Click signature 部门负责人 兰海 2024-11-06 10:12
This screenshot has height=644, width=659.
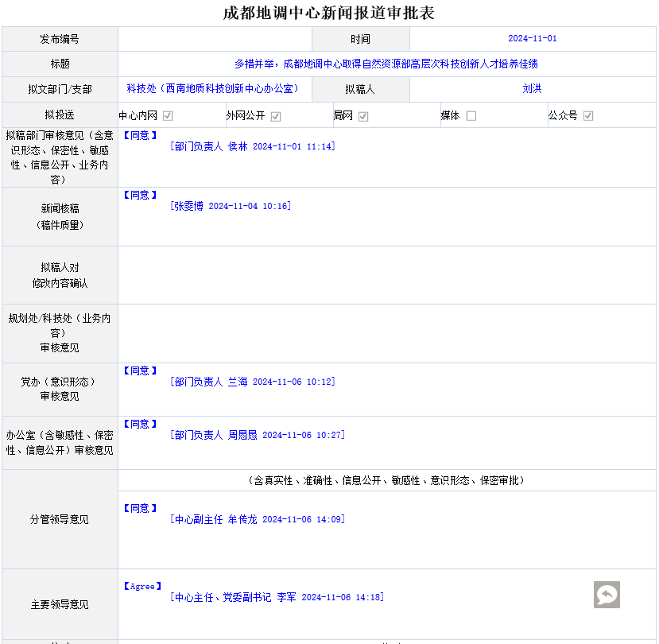click(x=253, y=382)
